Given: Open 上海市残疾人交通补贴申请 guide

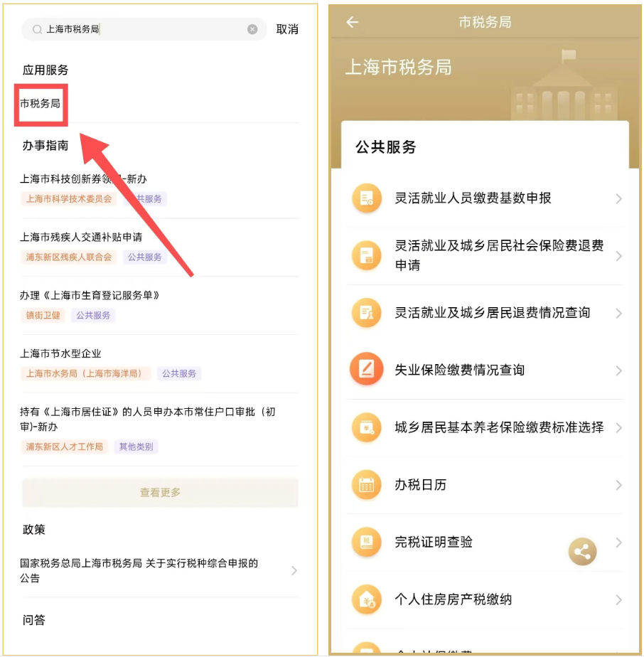Looking at the screenshot, I should click(x=81, y=237).
